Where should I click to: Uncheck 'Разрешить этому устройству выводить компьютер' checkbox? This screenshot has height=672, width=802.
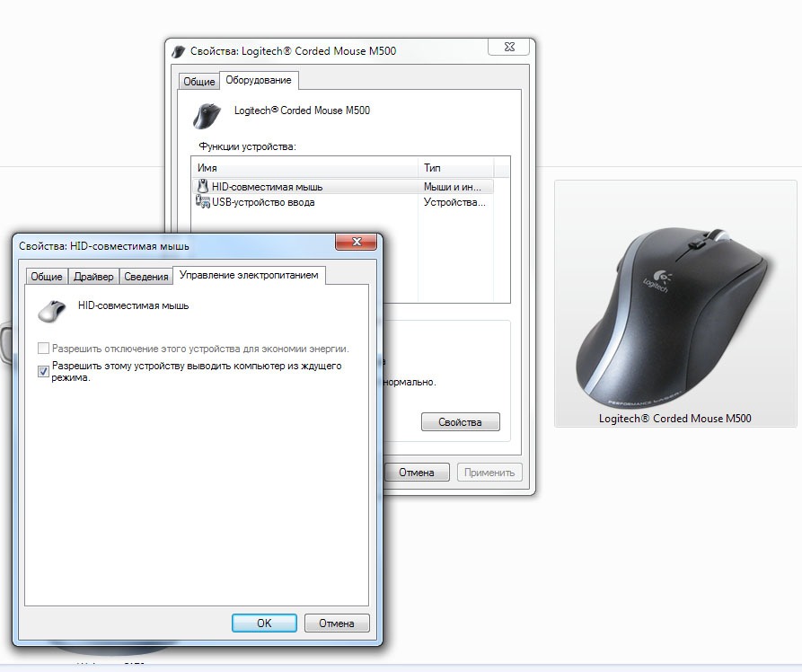pos(43,371)
